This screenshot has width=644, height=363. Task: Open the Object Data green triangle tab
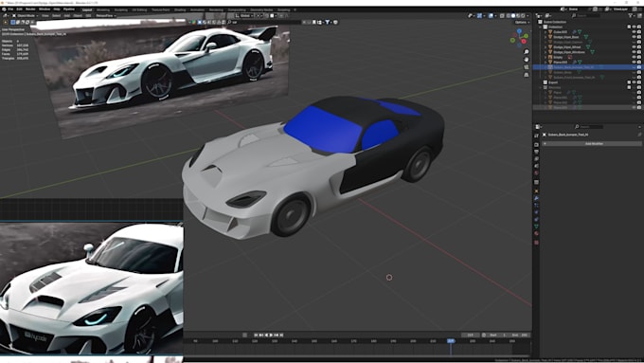[536, 227]
